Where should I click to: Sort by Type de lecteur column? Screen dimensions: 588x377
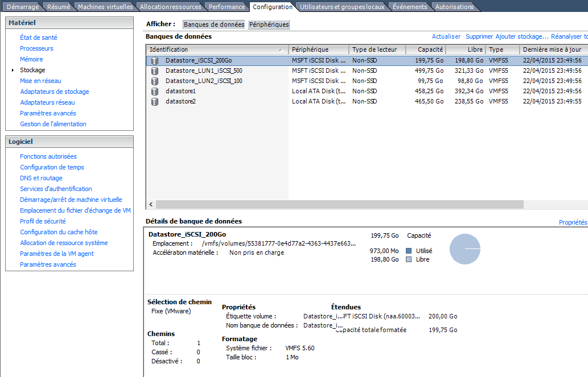pyautogui.click(x=377, y=49)
